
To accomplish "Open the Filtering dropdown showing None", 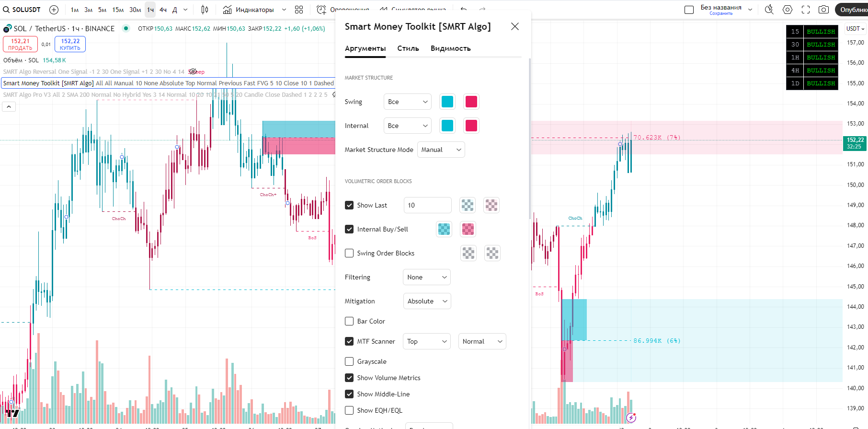I will 426,277.
